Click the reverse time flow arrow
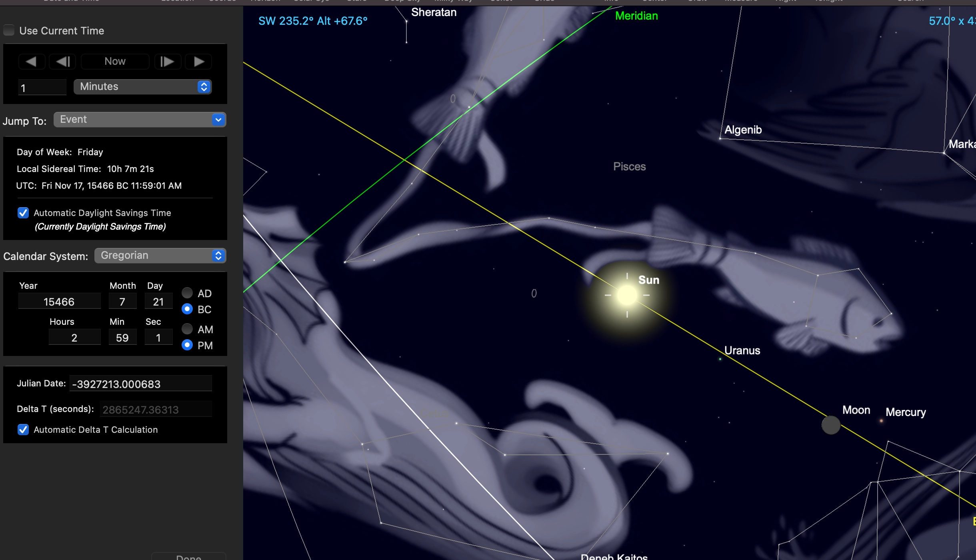The image size is (976, 560). click(32, 62)
